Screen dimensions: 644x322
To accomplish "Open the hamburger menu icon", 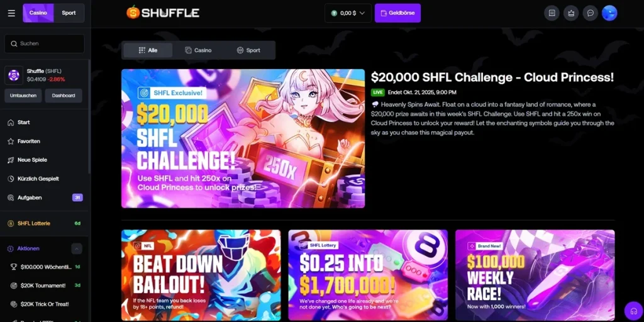I will tap(11, 13).
